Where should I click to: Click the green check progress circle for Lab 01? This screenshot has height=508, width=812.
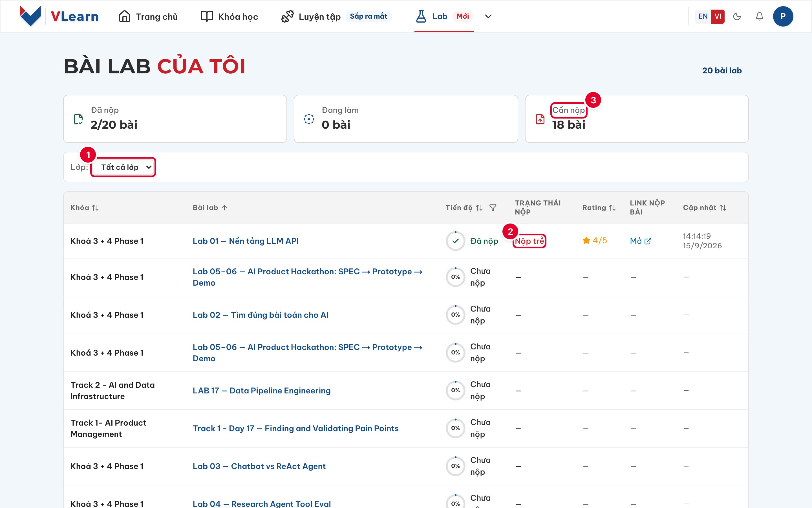(455, 241)
